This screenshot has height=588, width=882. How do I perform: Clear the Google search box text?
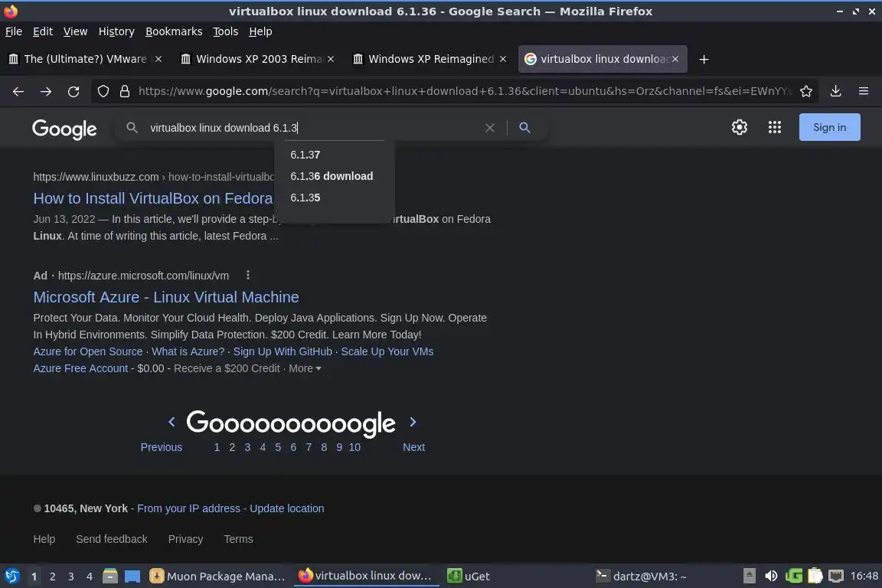(489, 128)
